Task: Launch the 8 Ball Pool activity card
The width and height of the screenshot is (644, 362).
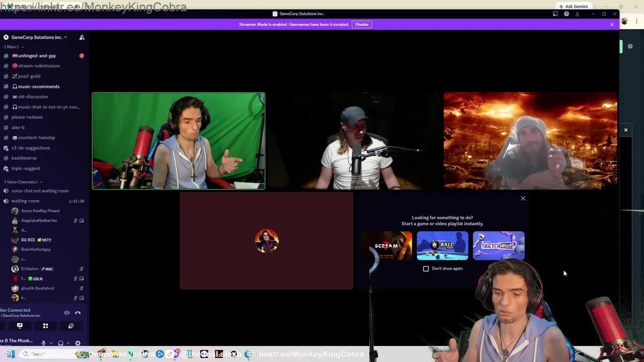Action: coord(442,246)
